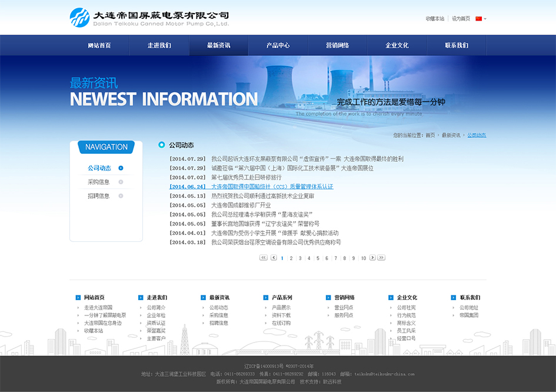Select 公司动态 in the navigation sidebar
The width and height of the screenshot is (556, 392).
tap(99, 168)
